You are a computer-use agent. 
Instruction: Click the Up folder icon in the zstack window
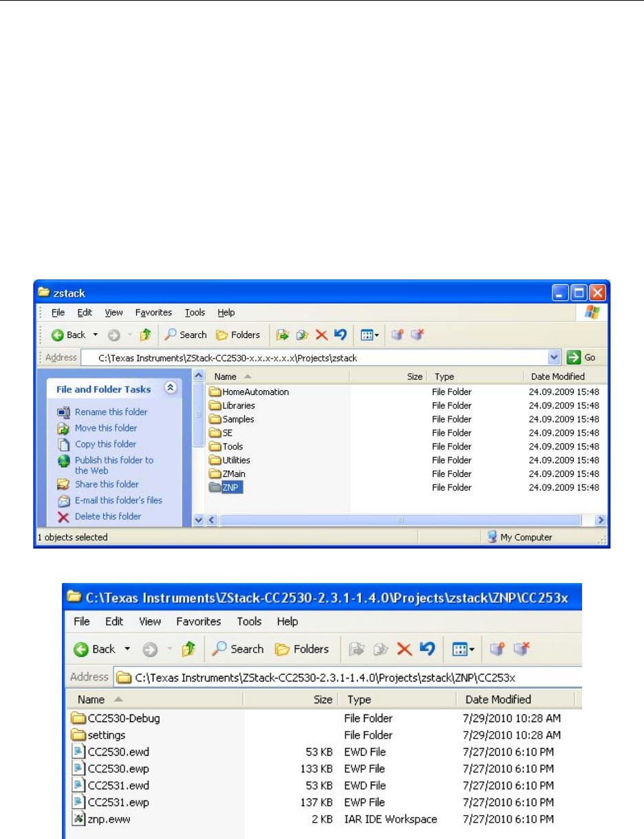tap(147, 335)
